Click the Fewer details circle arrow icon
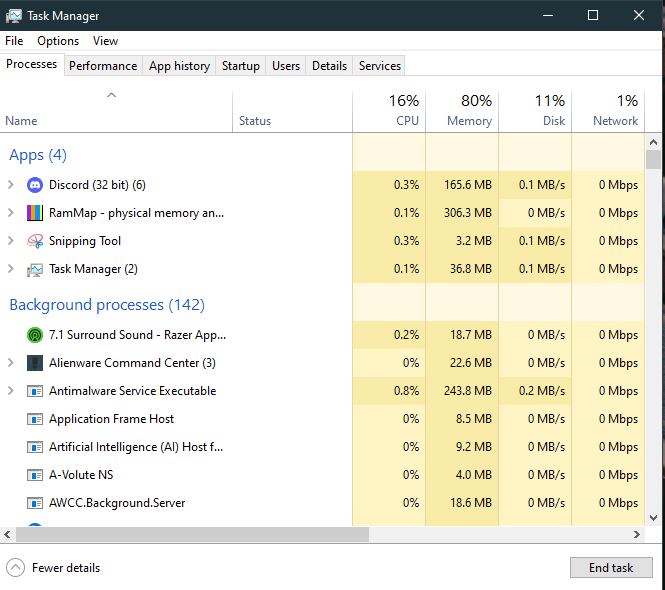 coord(16,568)
